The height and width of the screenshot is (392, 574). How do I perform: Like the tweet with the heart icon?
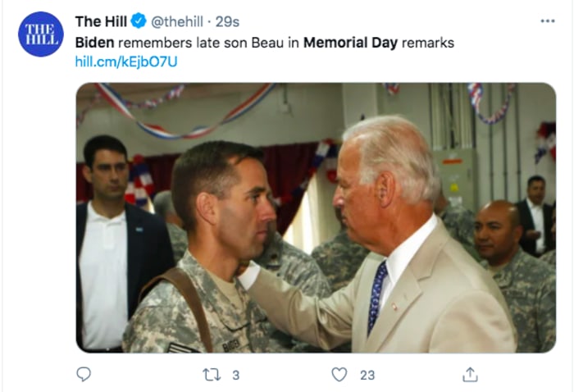[339, 374]
